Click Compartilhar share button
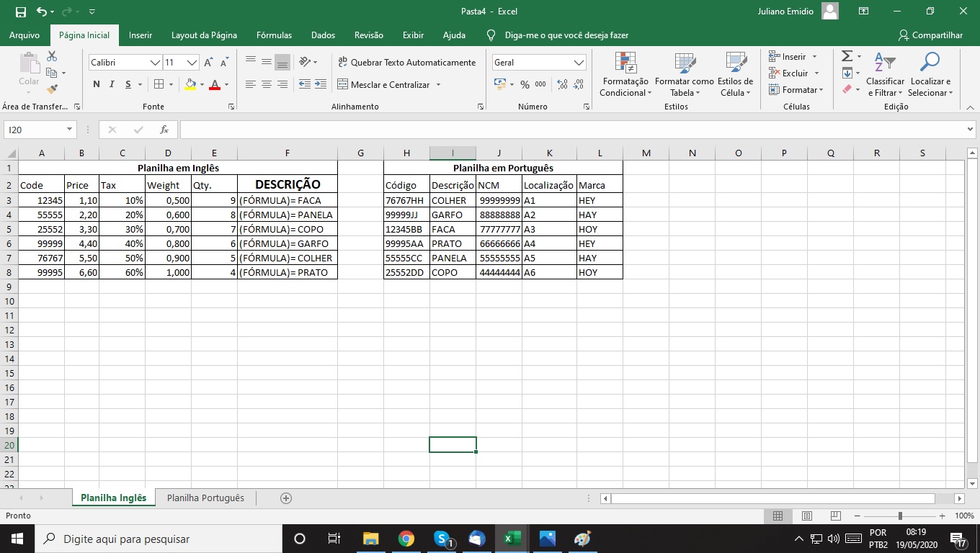Viewport: 980px width, 553px height. click(x=930, y=35)
